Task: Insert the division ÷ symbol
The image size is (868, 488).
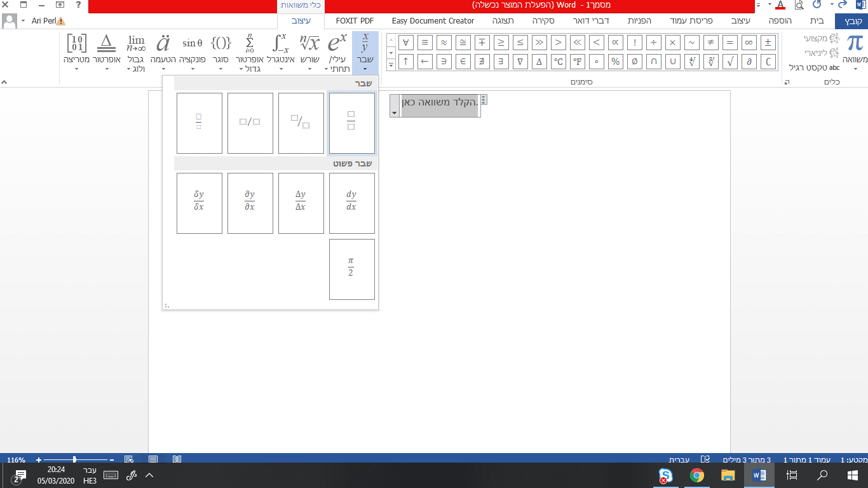Action: tap(654, 43)
